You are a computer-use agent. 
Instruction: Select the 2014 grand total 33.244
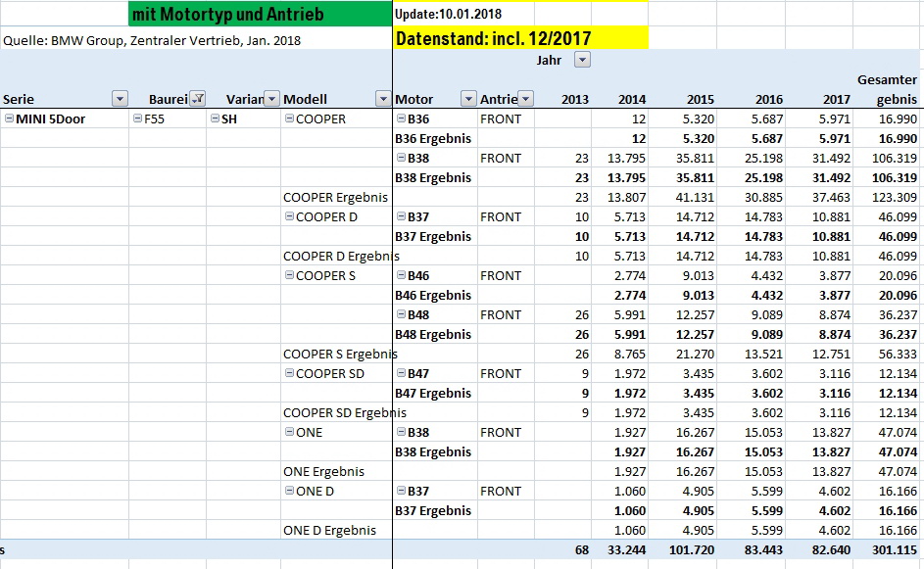(626, 550)
